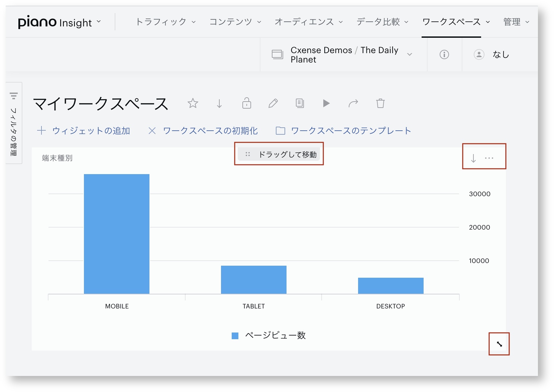Open the widget three-dot menu

[489, 158]
